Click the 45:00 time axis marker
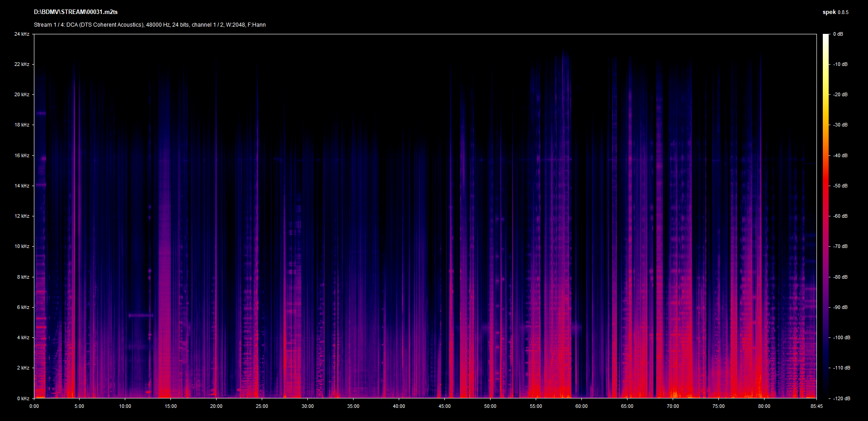Viewport: 868px width, 421px height. click(444, 406)
